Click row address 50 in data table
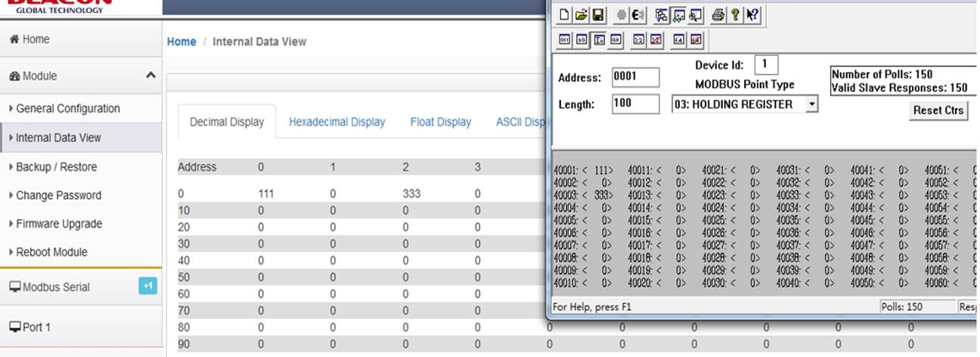The height and width of the screenshot is (357, 980). tap(184, 277)
